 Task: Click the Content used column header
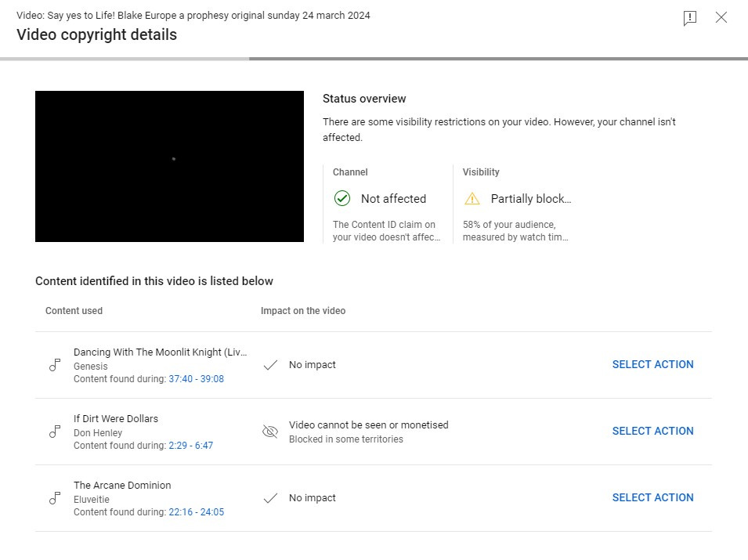coord(74,311)
